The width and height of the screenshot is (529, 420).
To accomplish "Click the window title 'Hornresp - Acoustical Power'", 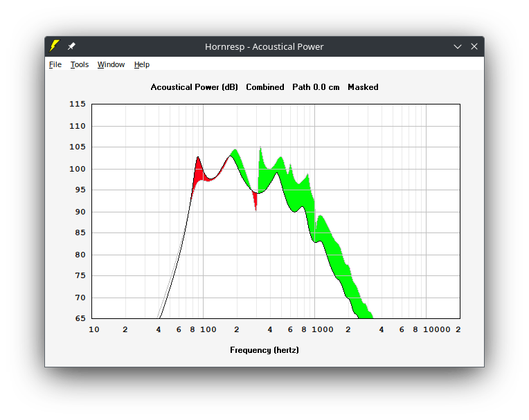I will tap(264, 46).
